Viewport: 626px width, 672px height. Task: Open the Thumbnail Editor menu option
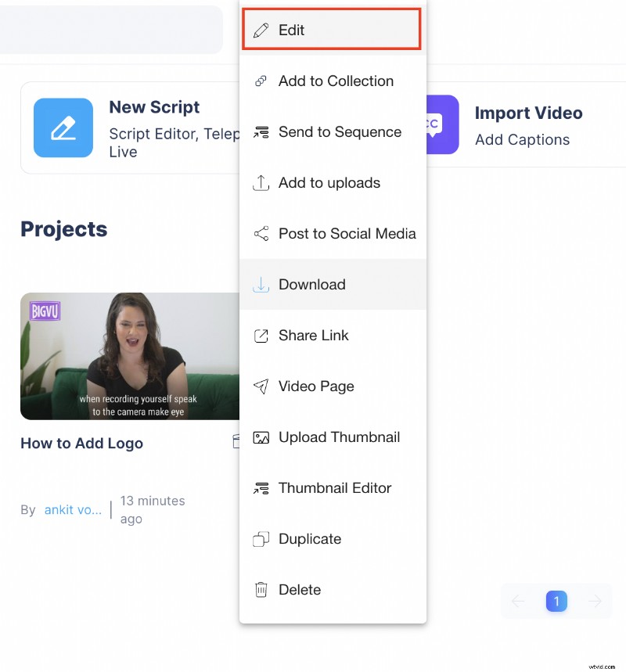coord(335,487)
